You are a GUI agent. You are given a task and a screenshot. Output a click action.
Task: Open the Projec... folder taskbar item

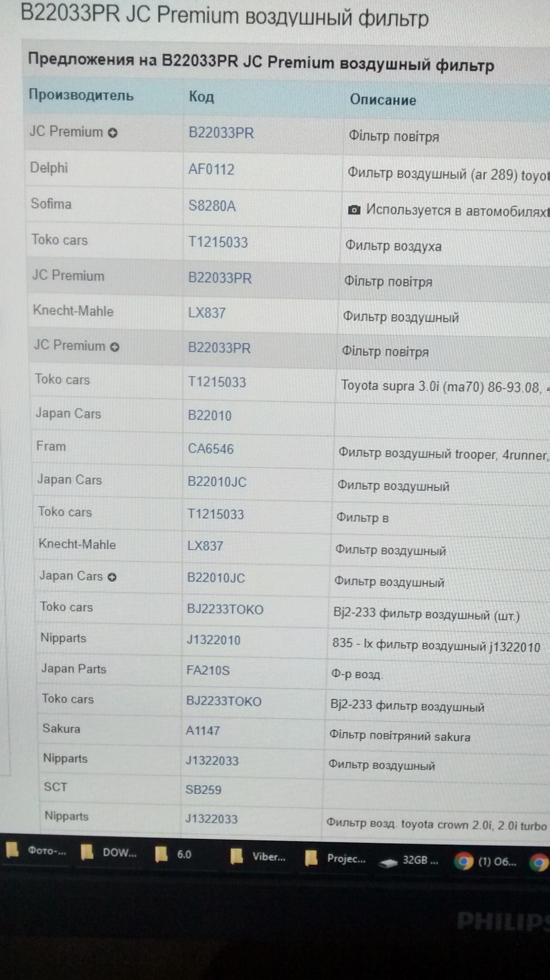coord(336,859)
